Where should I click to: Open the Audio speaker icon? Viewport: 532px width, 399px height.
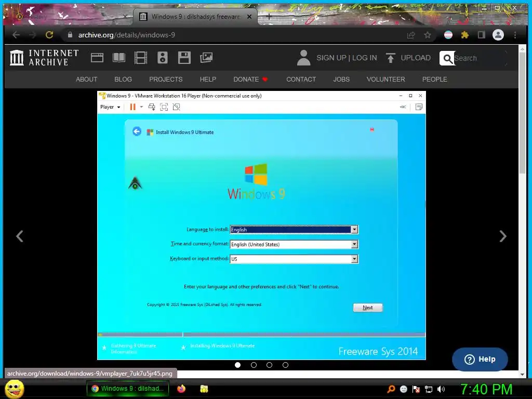pyautogui.click(x=163, y=58)
